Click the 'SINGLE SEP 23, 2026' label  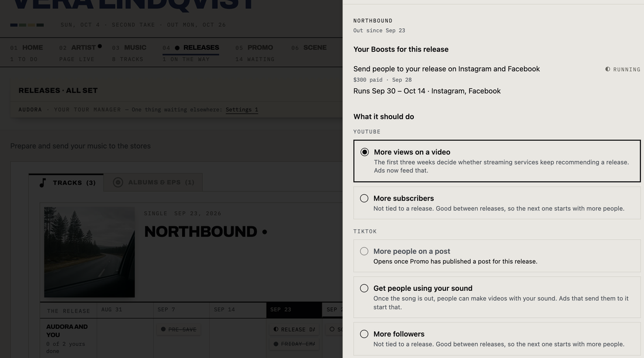pyautogui.click(x=182, y=214)
